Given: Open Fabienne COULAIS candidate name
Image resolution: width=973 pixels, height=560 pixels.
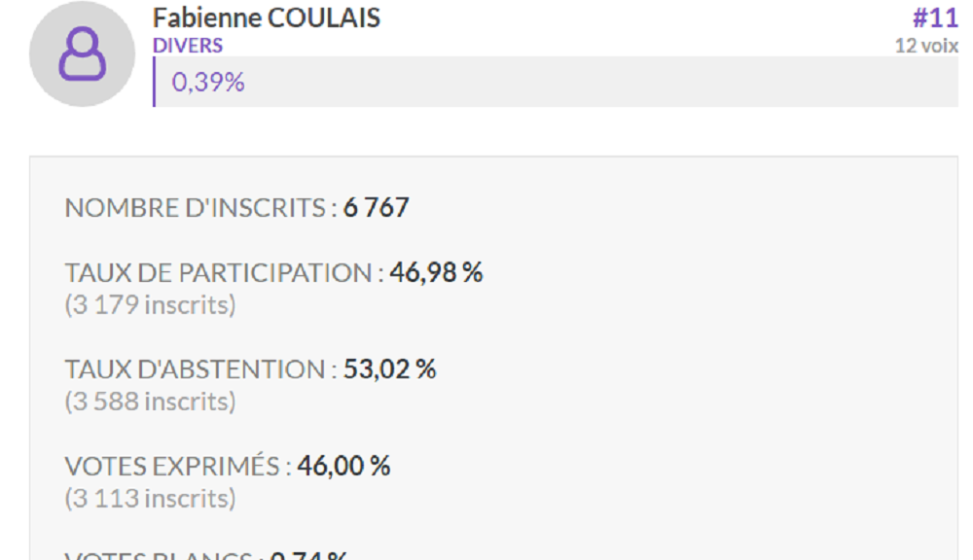Looking at the screenshot, I should pos(267,17).
